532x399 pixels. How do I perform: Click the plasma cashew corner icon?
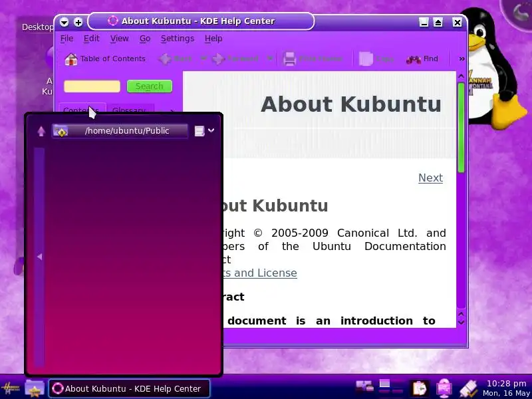(520, 12)
